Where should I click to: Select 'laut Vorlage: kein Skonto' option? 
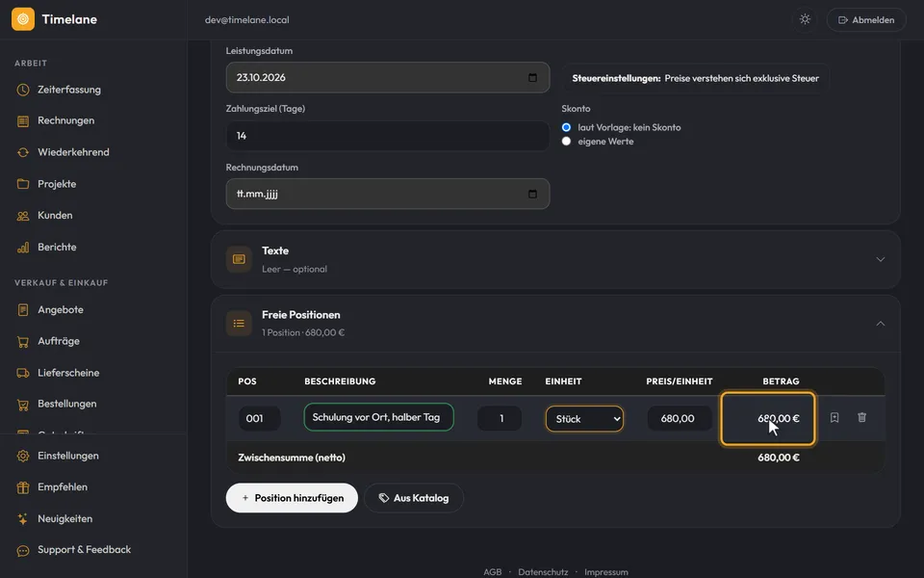[566, 127]
